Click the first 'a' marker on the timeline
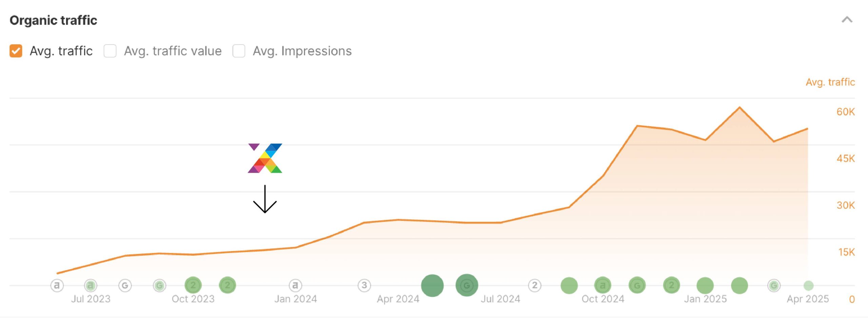 pos(57,285)
